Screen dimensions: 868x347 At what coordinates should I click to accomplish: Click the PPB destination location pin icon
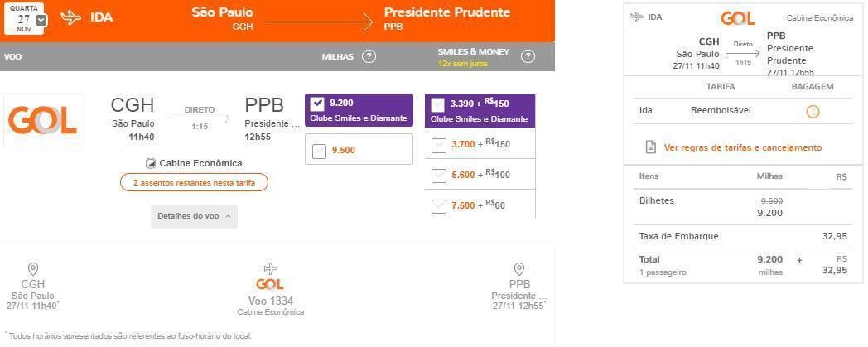(518, 269)
